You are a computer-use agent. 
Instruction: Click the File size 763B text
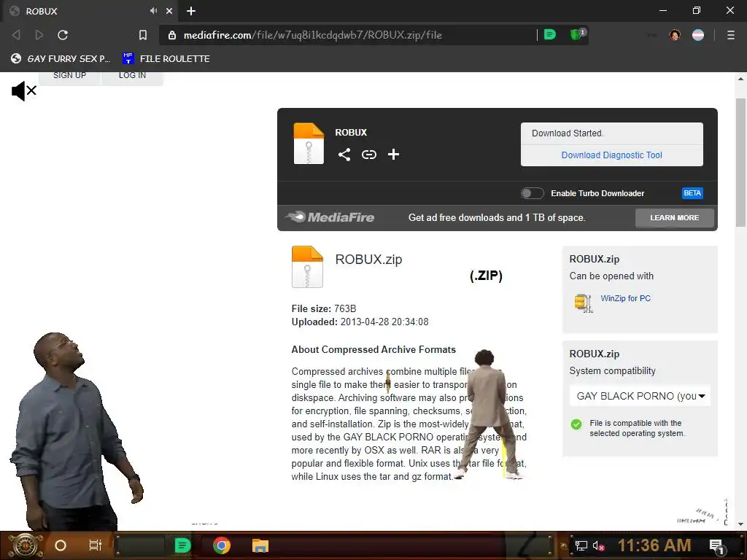tap(324, 308)
